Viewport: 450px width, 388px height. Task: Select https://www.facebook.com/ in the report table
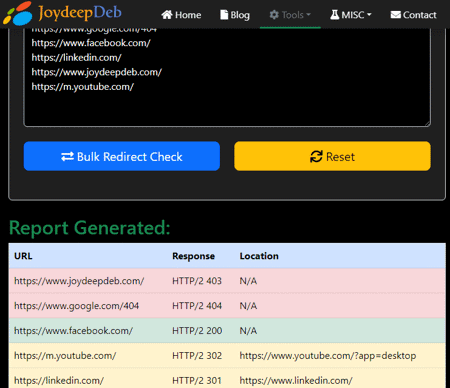(x=73, y=331)
